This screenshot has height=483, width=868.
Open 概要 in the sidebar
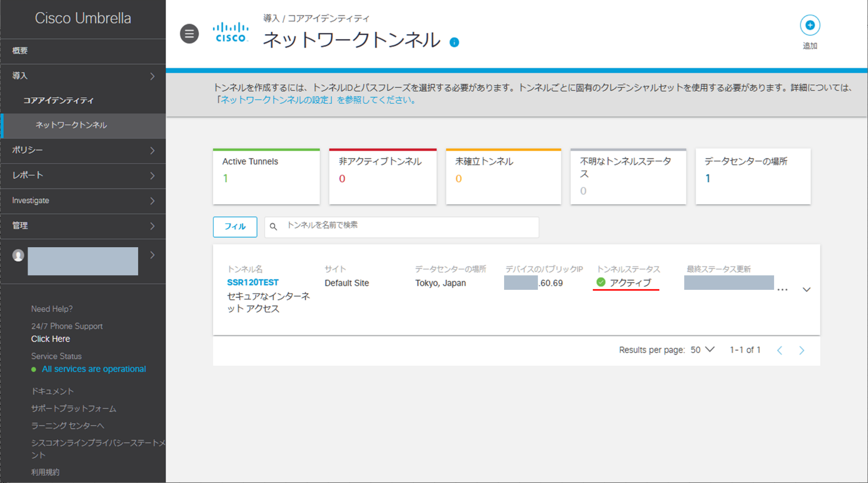[x=83, y=51]
